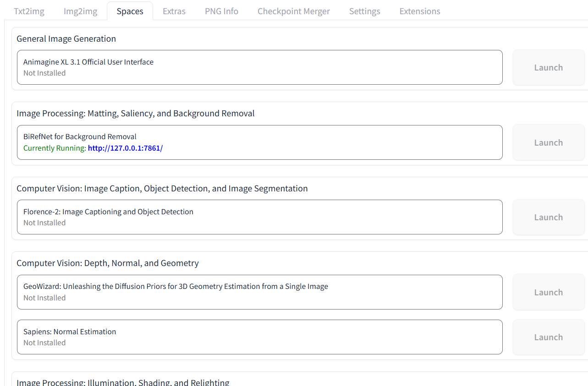The image size is (588, 386).
Task: Click the Image Caption, Object Detection heading
Action: (x=162, y=189)
